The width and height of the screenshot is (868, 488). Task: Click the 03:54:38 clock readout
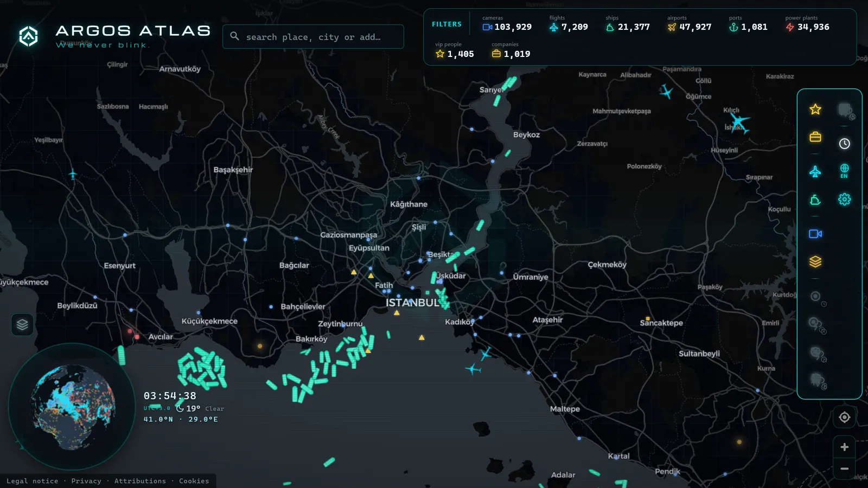(x=170, y=396)
